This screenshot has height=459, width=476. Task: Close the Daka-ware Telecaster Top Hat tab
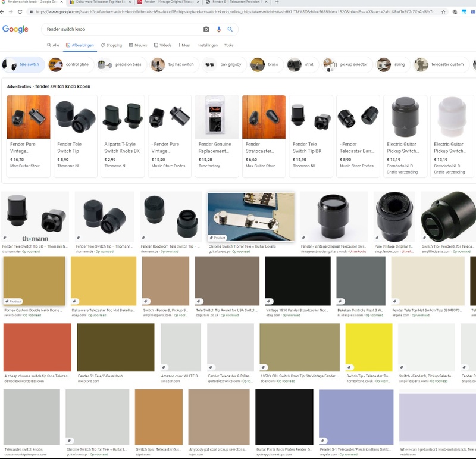click(130, 2)
